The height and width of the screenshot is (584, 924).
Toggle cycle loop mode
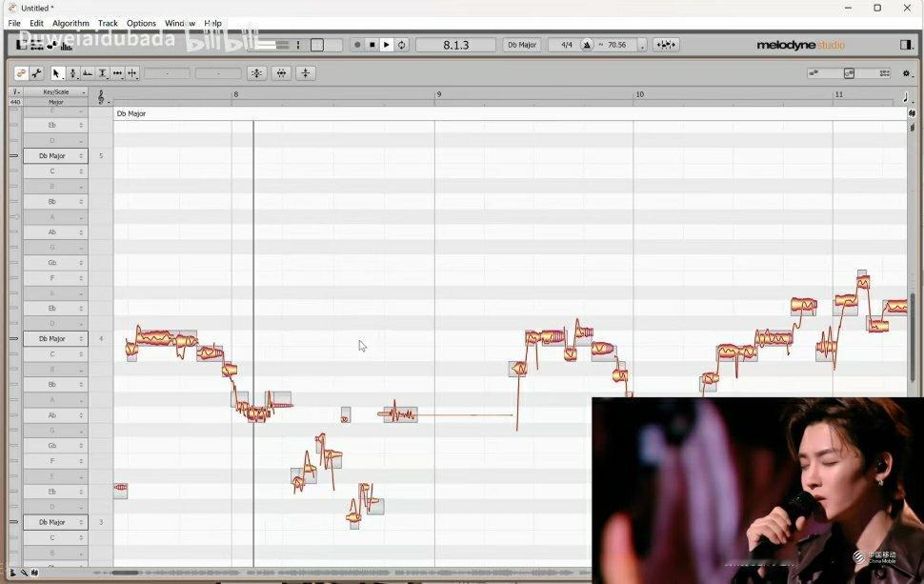coord(402,45)
